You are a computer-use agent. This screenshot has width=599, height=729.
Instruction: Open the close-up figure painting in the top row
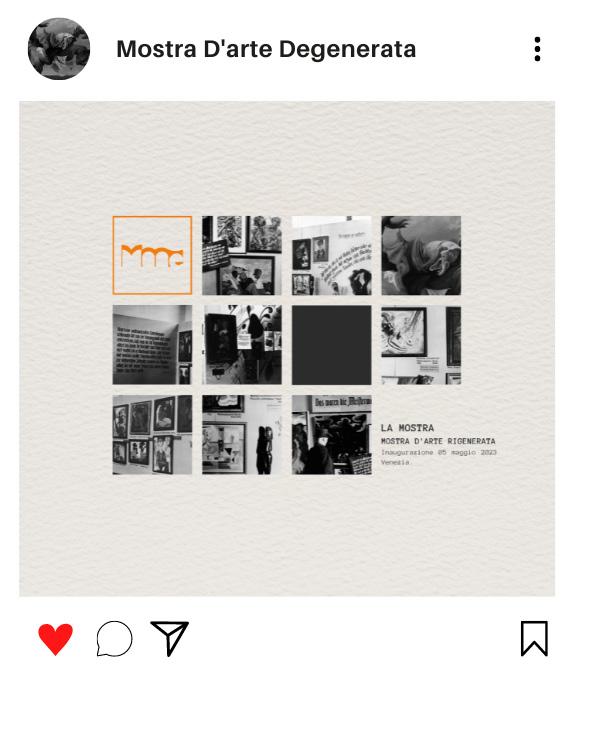click(421, 255)
